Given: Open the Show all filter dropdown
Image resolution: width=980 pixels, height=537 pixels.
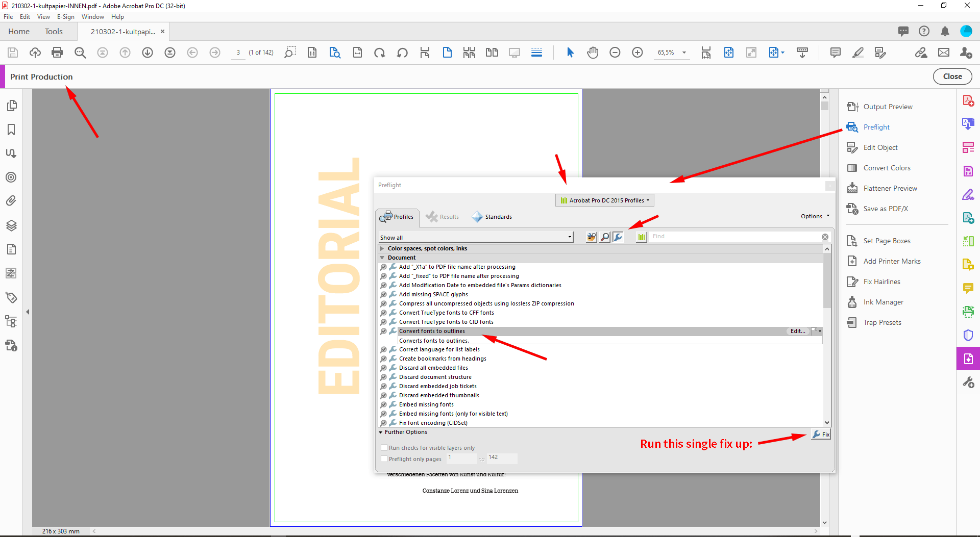Looking at the screenshot, I should [x=570, y=237].
